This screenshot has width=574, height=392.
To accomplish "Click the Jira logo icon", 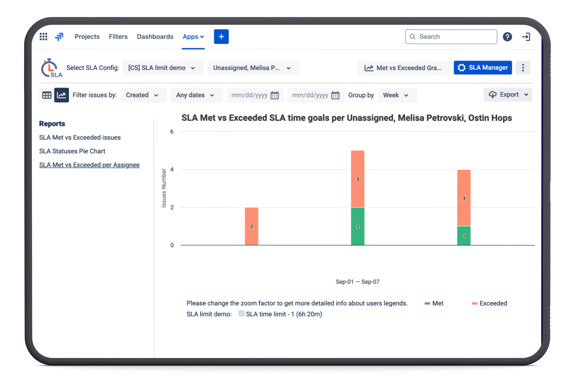I will point(59,37).
